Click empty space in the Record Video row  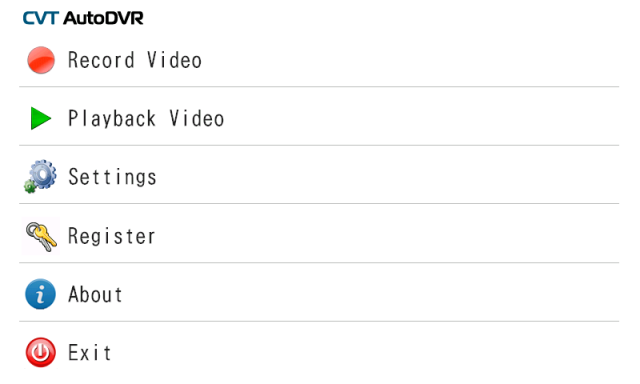(x=408, y=60)
